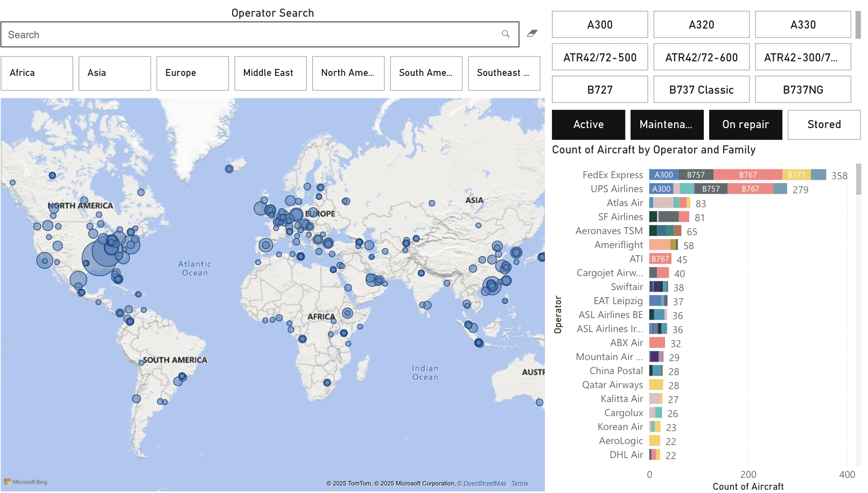Image resolution: width=868 pixels, height=493 pixels.
Task: Click the China Postal operator label
Action: click(616, 371)
